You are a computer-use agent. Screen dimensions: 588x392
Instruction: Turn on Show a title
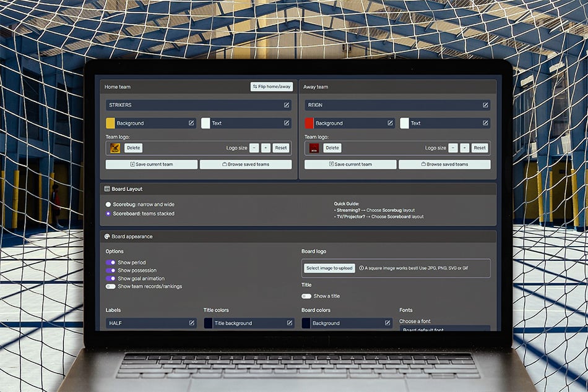[x=306, y=296]
